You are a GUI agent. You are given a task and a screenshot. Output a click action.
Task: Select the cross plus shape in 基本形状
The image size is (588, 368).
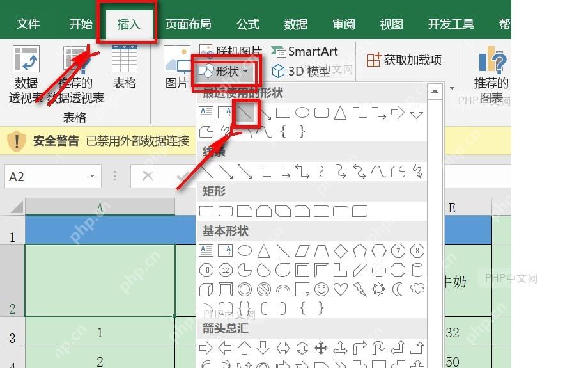(x=379, y=269)
